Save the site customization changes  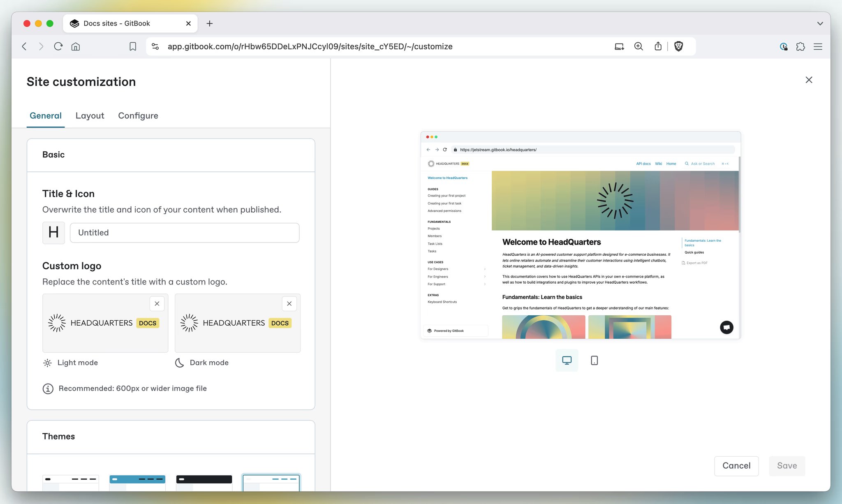point(786,466)
